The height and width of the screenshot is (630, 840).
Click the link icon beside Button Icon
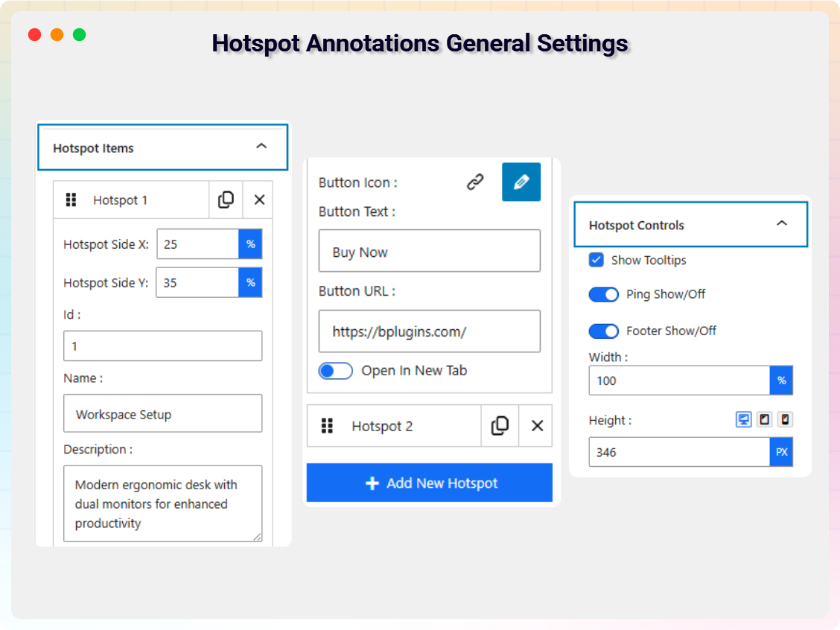click(x=476, y=182)
